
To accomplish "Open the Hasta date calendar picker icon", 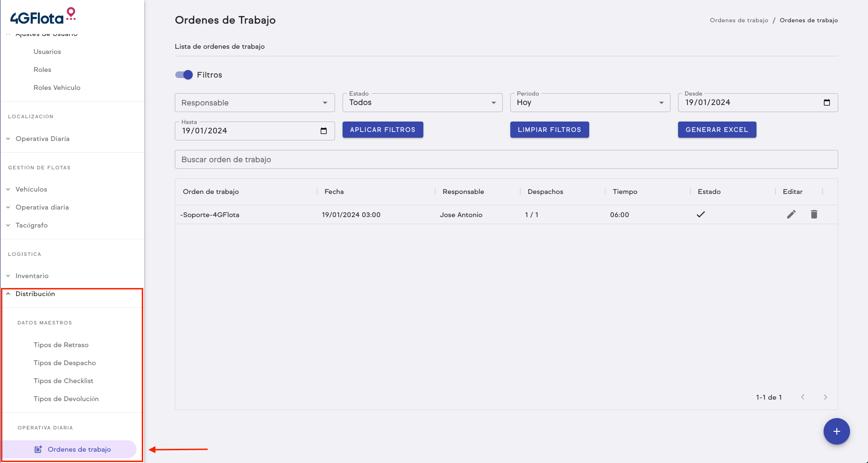I will [x=324, y=131].
